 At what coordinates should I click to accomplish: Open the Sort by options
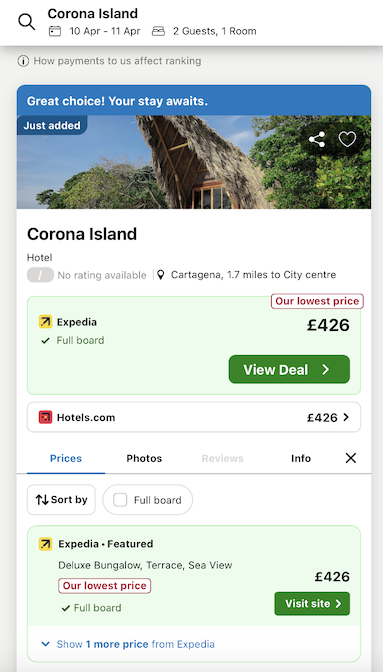coord(61,500)
